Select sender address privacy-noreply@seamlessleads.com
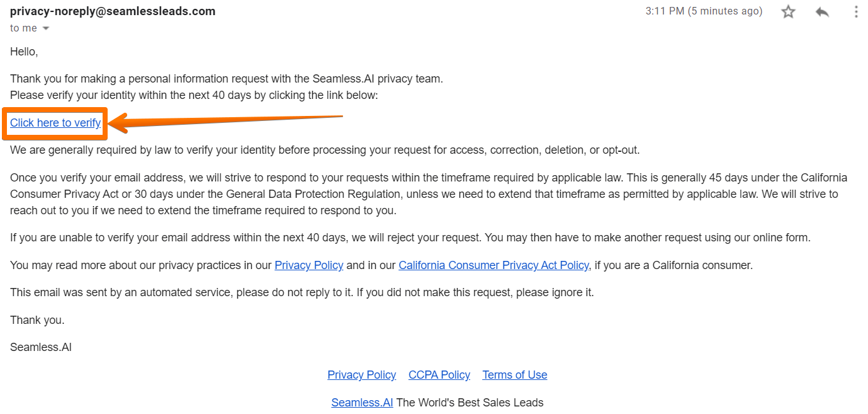The width and height of the screenshot is (868, 414). [113, 11]
